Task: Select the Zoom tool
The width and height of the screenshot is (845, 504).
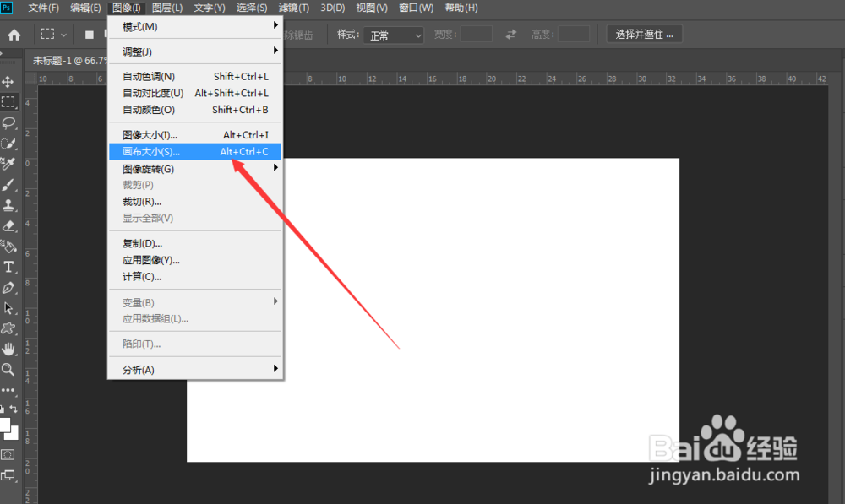Action: [8, 370]
